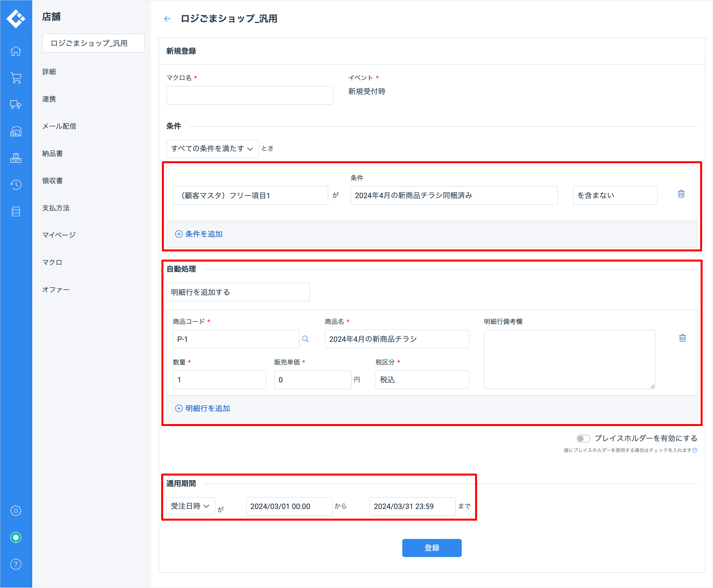
Task: Click the マクロ名 input field
Action: (x=250, y=96)
